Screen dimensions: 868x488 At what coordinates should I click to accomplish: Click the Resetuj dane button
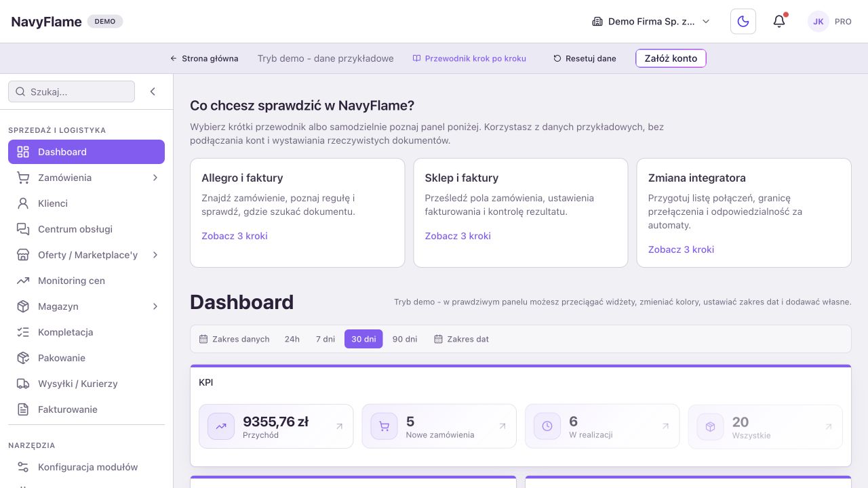[585, 58]
